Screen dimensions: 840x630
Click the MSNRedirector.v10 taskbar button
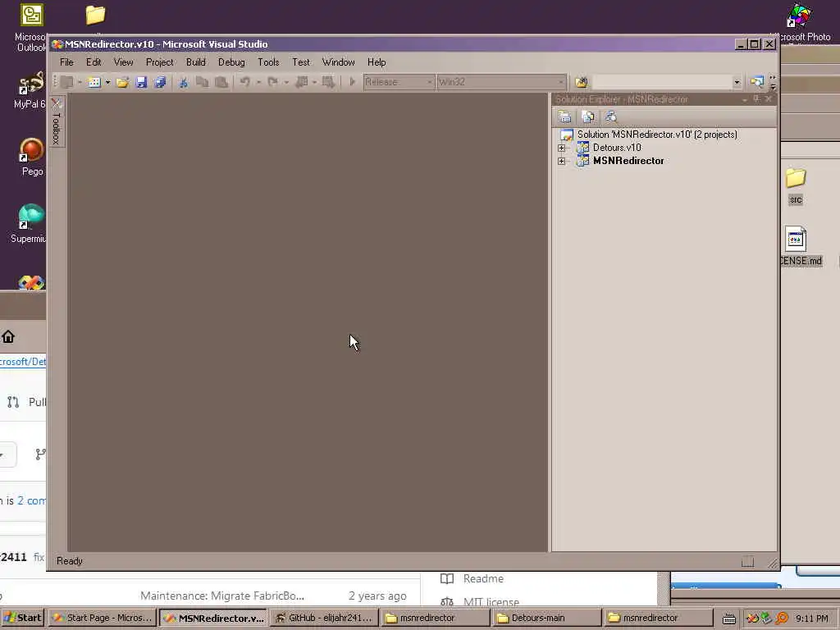(x=214, y=618)
